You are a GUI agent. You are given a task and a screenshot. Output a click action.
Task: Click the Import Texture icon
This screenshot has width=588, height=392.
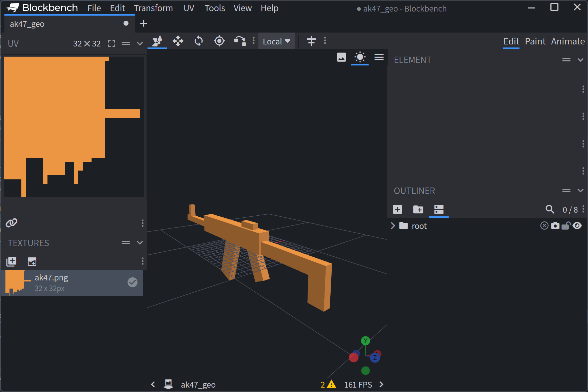point(12,261)
